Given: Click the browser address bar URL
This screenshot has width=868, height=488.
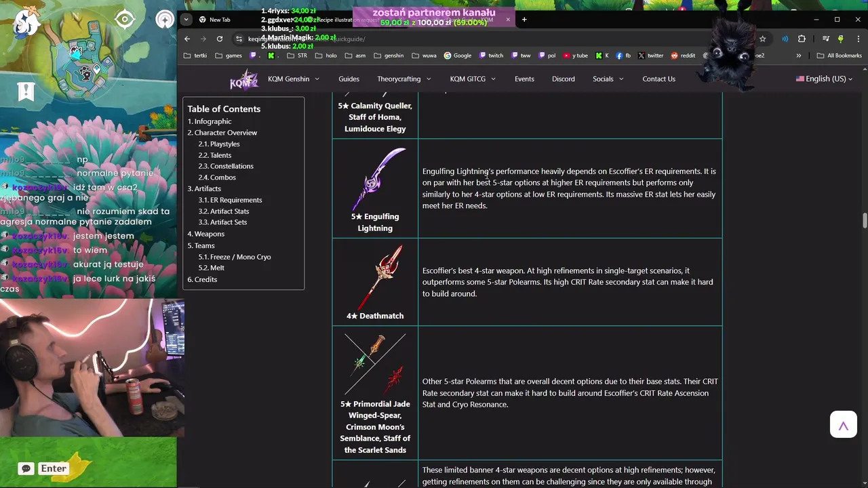Looking at the screenshot, I should click(x=307, y=39).
